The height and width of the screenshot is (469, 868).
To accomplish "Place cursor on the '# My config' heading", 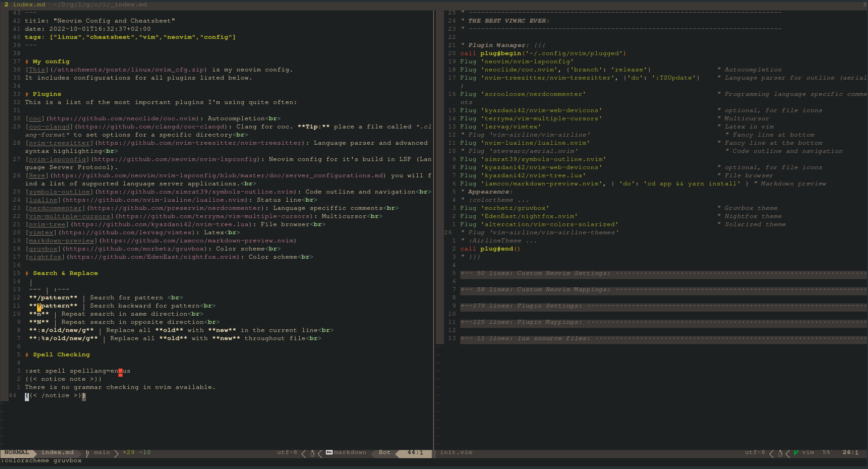I will (47, 62).
